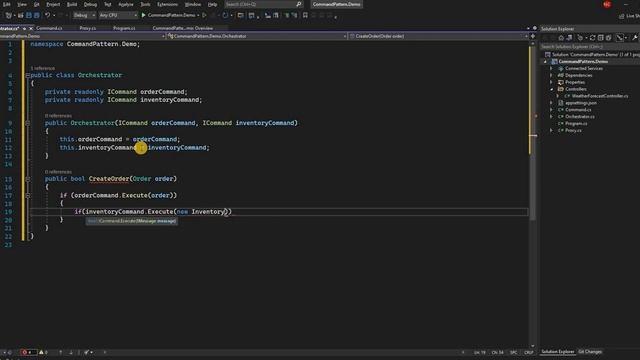
Task: Collapse the CreateOrder method outline
Action: [x=28, y=179]
